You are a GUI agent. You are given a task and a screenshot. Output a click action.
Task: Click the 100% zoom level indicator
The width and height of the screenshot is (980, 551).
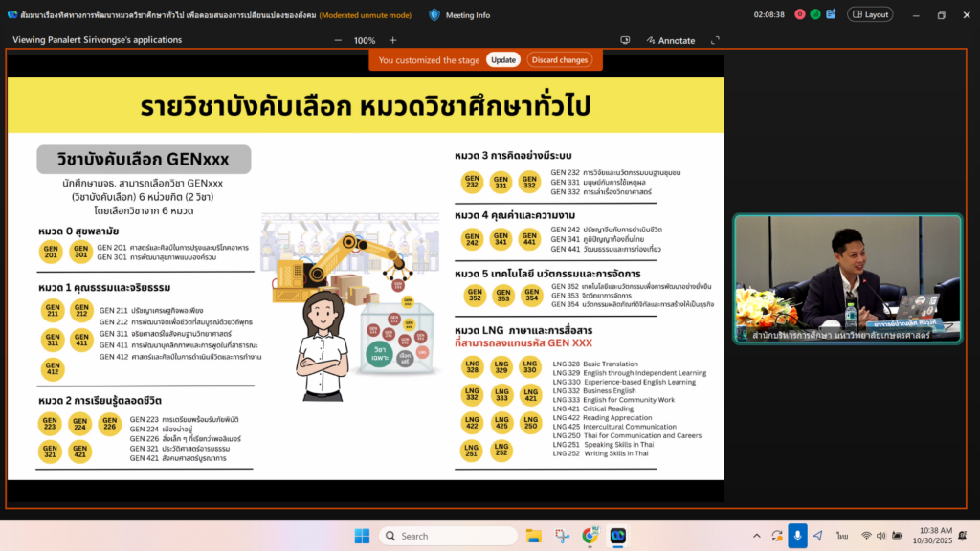365,41
